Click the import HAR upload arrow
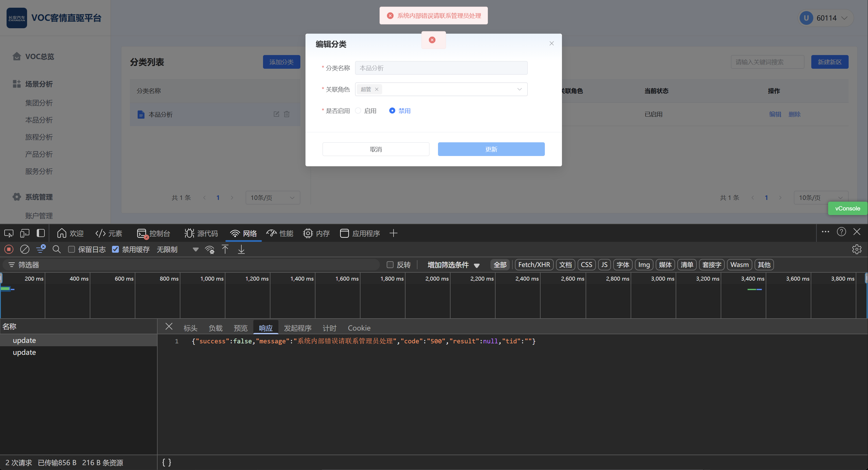Image resolution: width=868 pixels, height=470 pixels. click(225, 250)
